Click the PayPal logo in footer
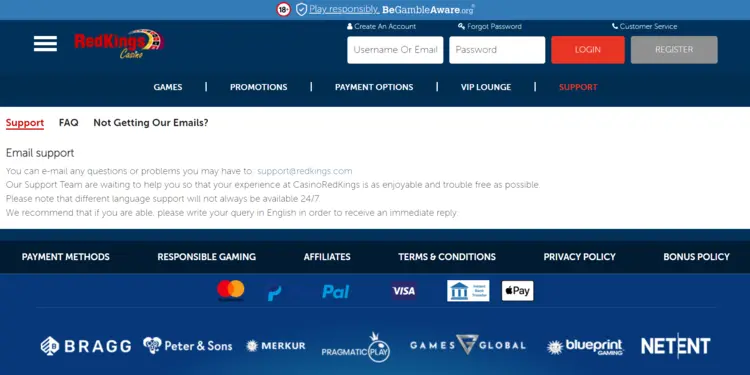750x375 pixels. [309, 292]
